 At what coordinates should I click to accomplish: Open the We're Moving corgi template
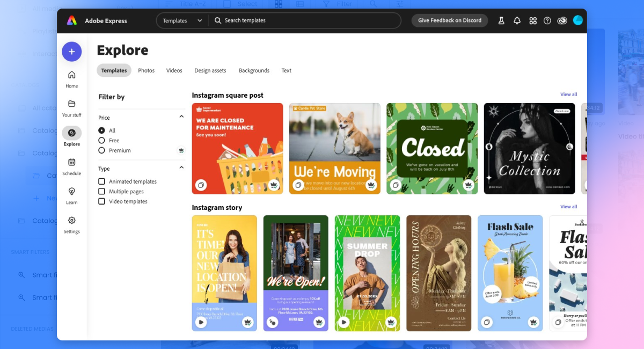(334, 148)
